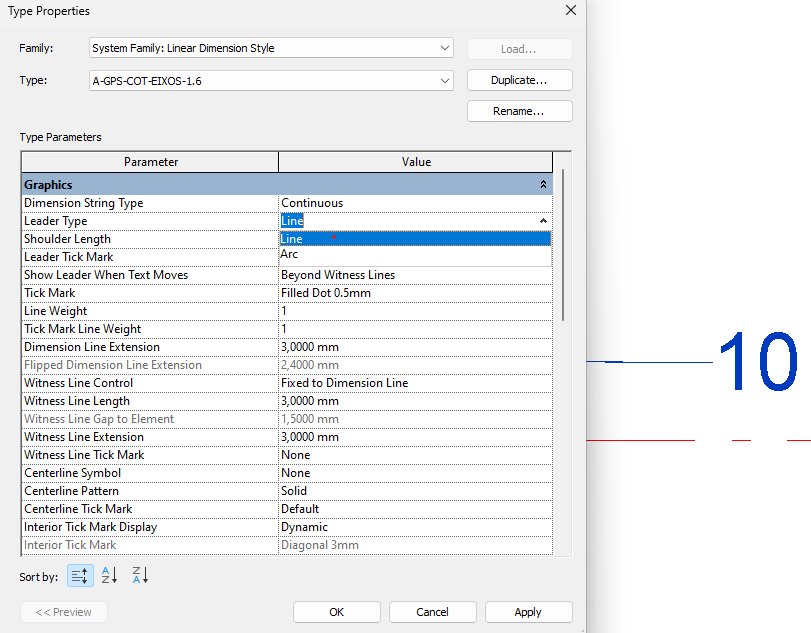Image resolution: width=811 pixels, height=633 pixels.
Task: Select the Line Weight parameter label
Action: coord(55,311)
